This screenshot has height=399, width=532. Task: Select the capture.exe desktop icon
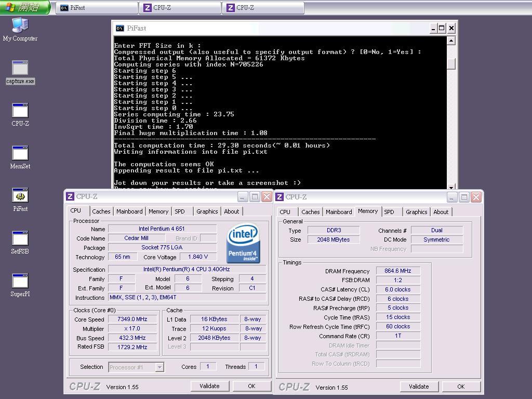[x=20, y=72]
